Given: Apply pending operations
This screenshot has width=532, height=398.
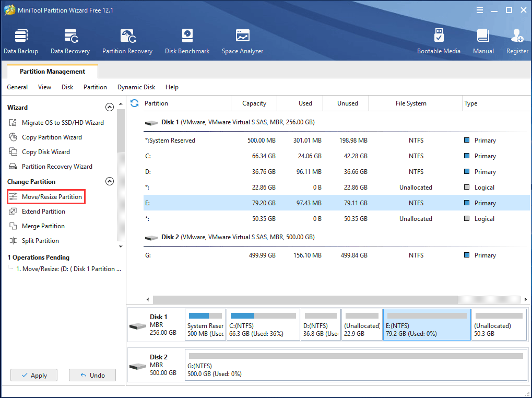Looking at the screenshot, I should [34, 375].
